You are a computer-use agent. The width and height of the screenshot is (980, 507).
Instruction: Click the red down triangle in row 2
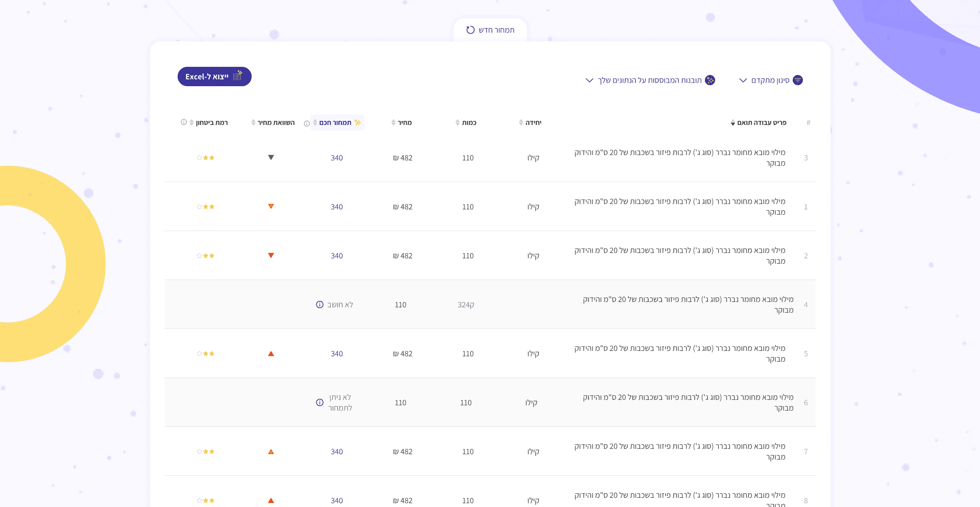271,256
